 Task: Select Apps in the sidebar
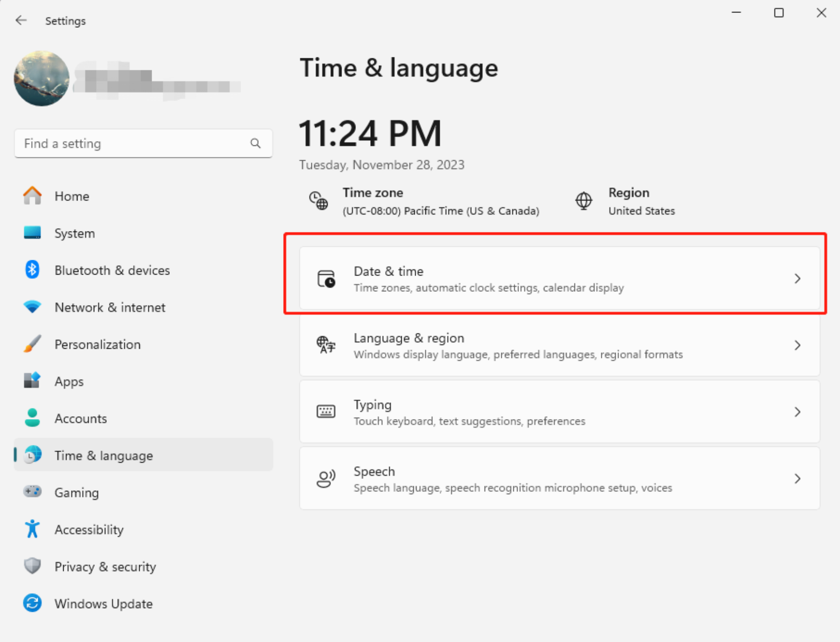coord(69,382)
